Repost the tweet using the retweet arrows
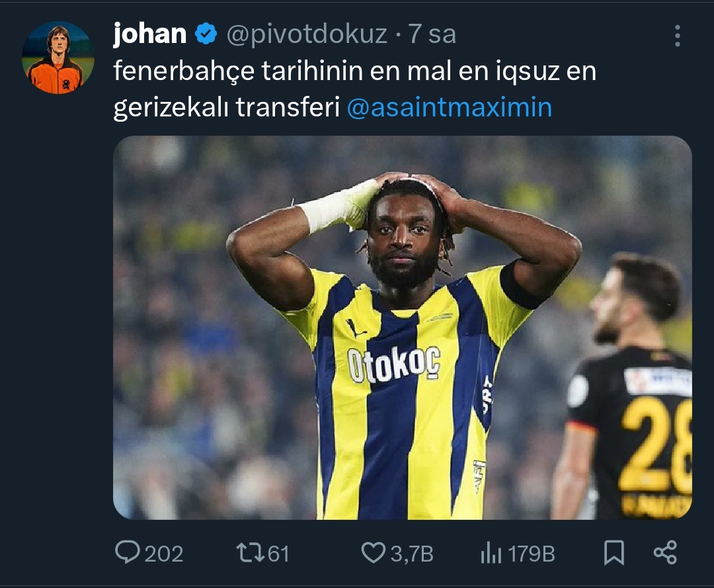Screen dimensions: 714x588 click(250, 552)
